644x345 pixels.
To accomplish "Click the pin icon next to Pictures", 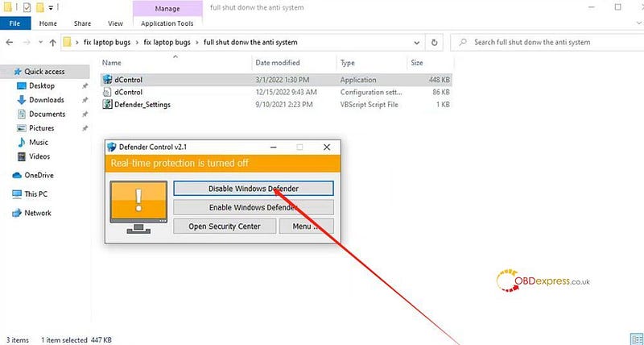I will [85, 128].
